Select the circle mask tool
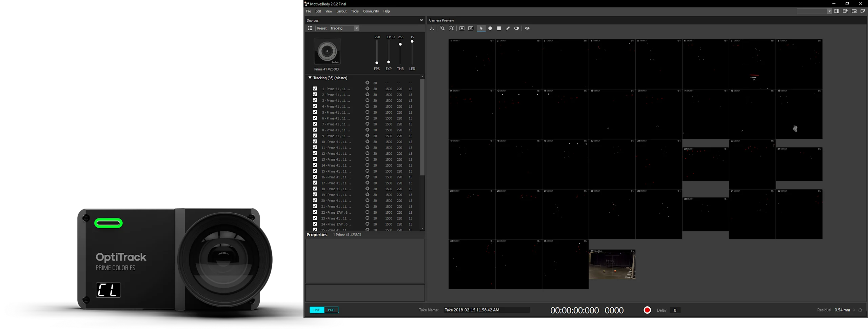This screenshot has height=329, width=868. click(x=490, y=28)
